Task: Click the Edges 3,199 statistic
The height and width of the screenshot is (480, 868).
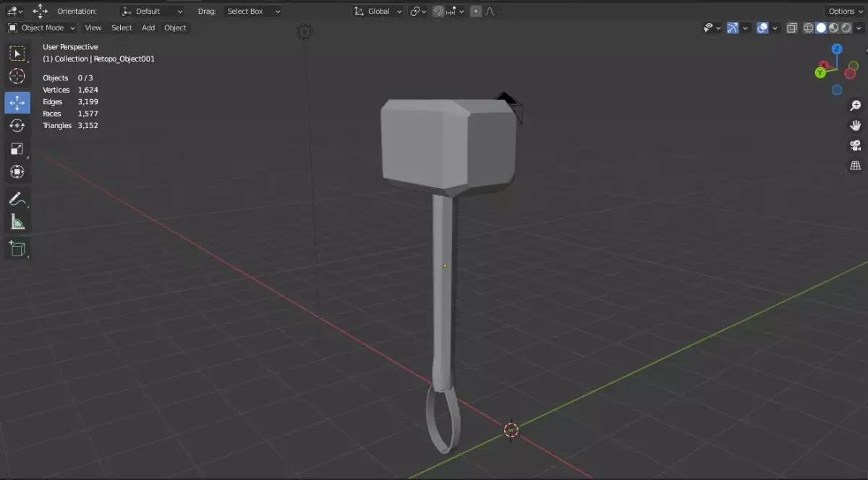Action: (x=70, y=102)
